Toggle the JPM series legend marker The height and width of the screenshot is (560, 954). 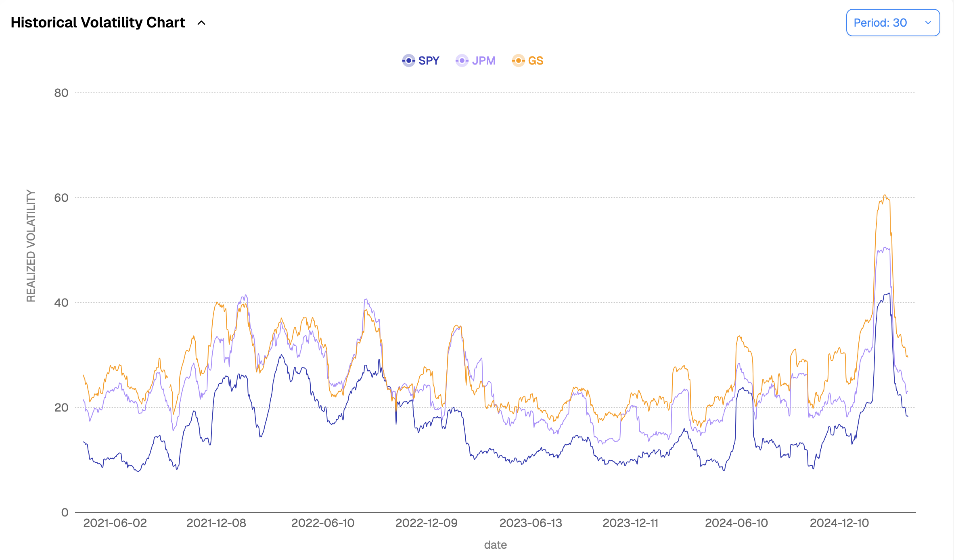click(x=462, y=61)
